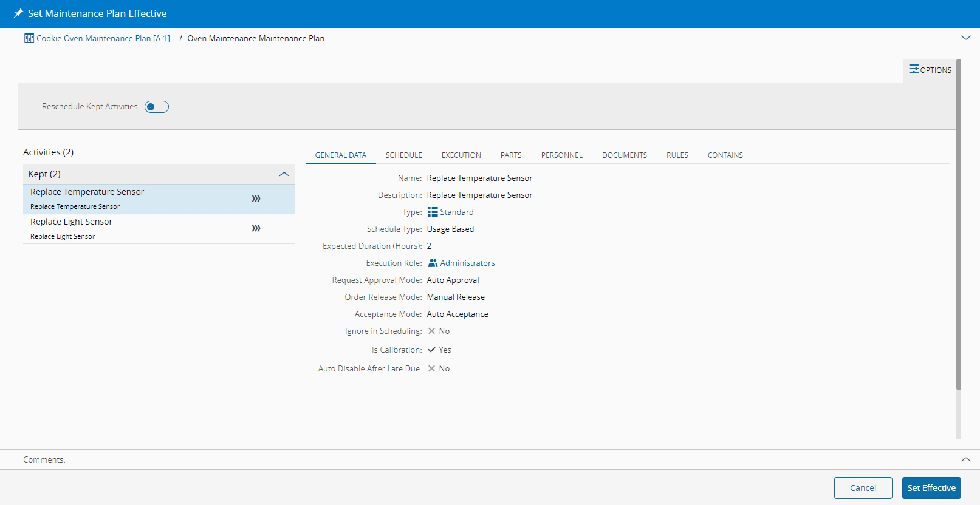Screen dimensions: 980x505
Task: Click the Standard type list icon
Action: (x=433, y=212)
